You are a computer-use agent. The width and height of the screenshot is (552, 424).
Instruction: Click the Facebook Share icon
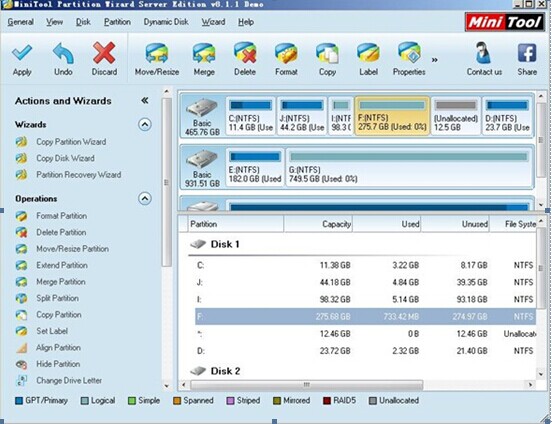pos(527,53)
